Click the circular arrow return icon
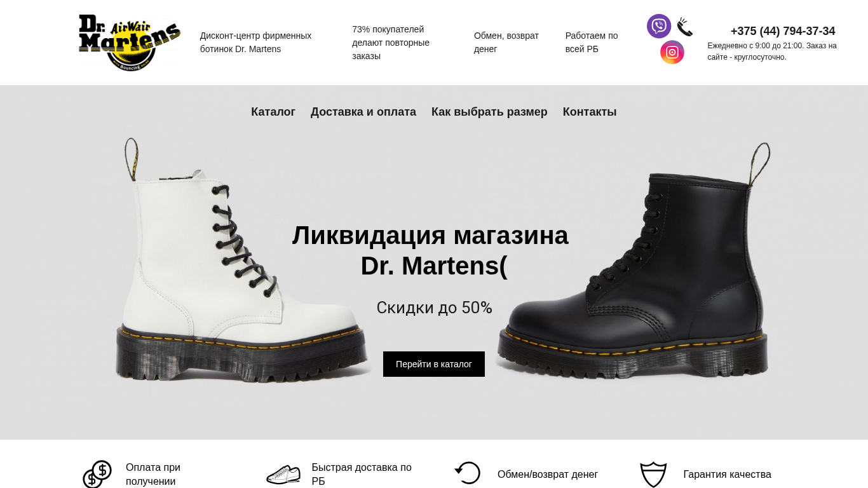 468,473
